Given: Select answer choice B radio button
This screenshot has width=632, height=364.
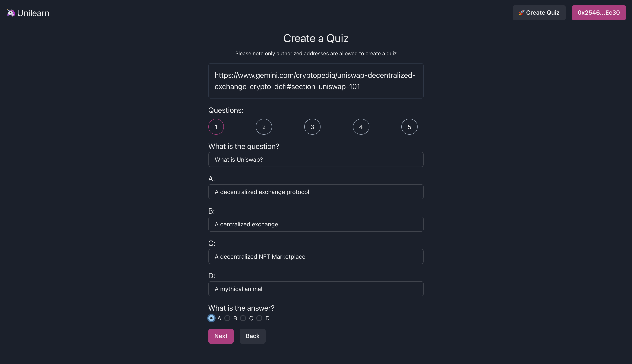Looking at the screenshot, I should 227,318.
